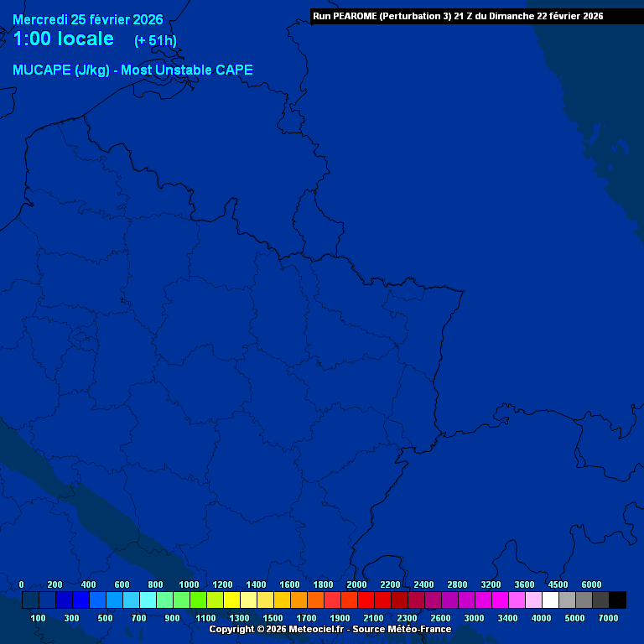
Task: Select the bright yellow 1200 legend swatch
Action: point(231,600)
